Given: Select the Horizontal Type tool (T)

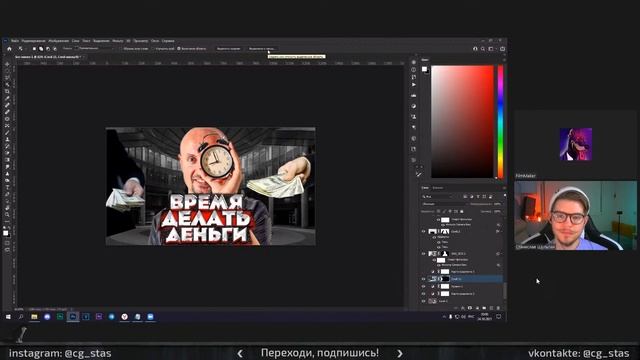Looking at the screenshot, I should point(7,187).
